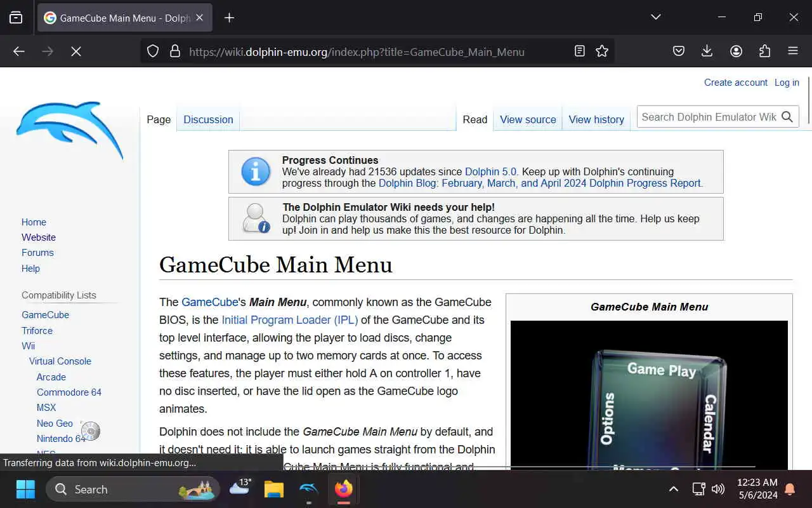Open the Downloads panel
The height and width of the screenshot is (508, 812).
pos(707,51)
